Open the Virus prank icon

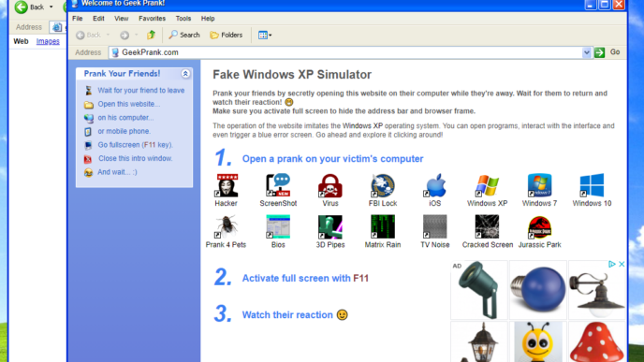tap(330, 185)
